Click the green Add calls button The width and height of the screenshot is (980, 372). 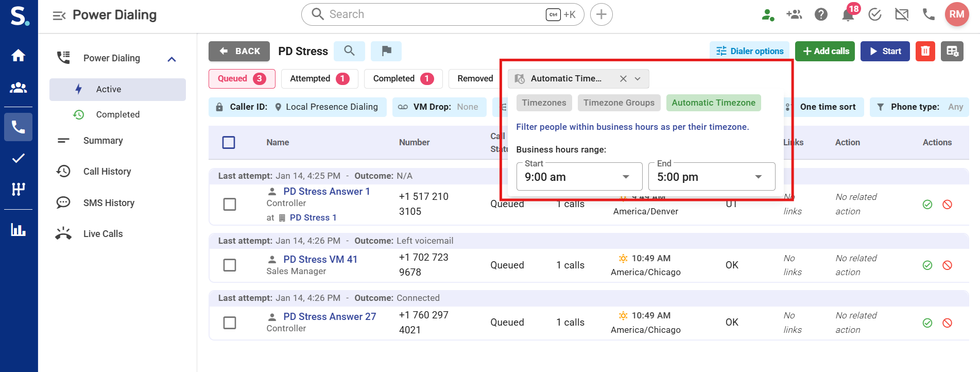(825, 51)
